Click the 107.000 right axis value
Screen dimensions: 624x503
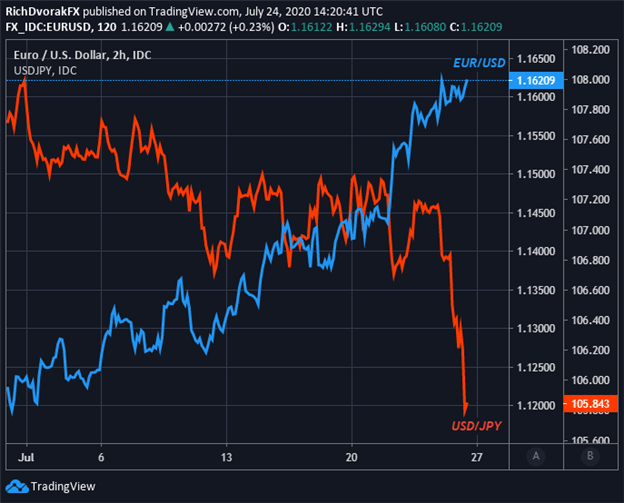(x=591, y=230)
